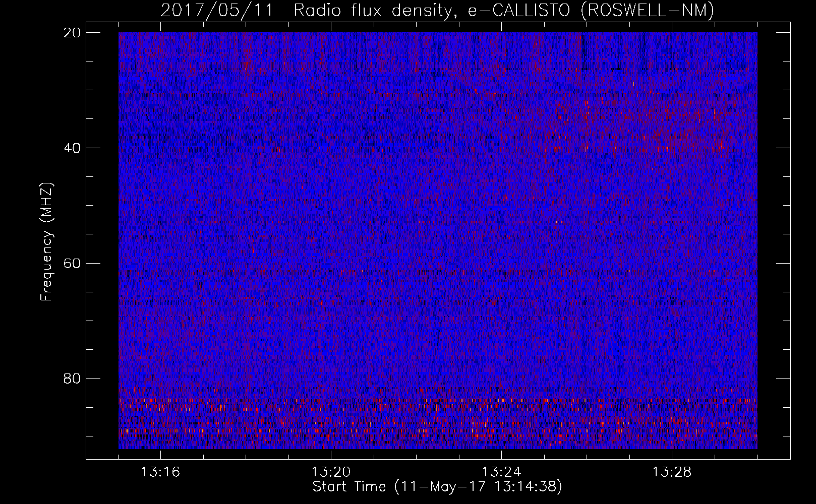816x504 pixels.
Task: Click the 13:20 time tick label
Action: [331, 472]
